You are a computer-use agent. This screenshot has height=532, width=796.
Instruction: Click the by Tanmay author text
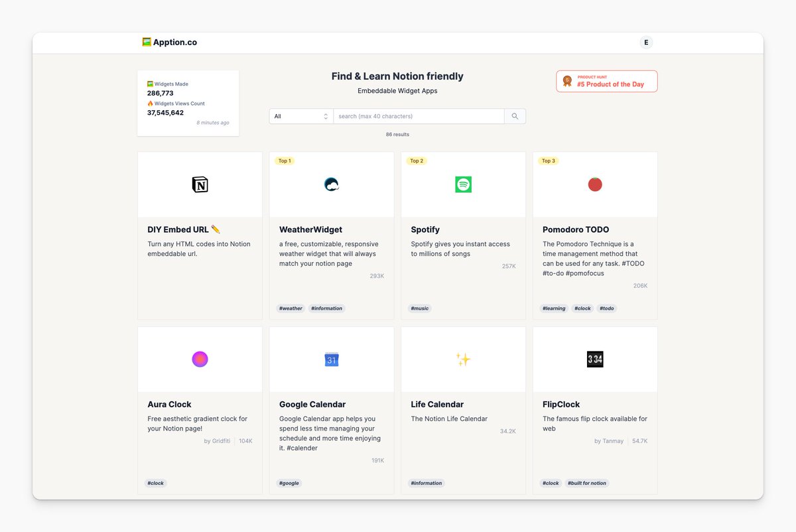click(x=609, y=441)
